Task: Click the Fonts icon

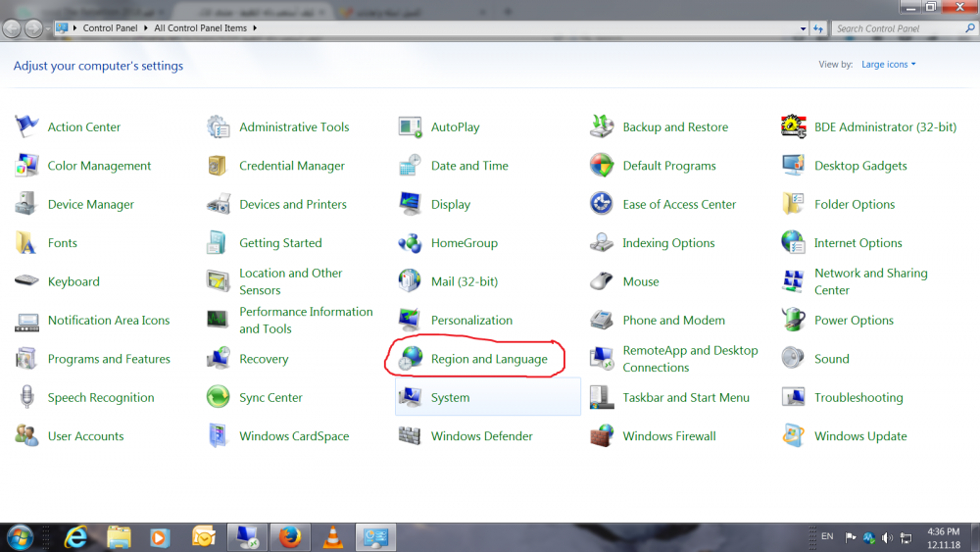Action: point(26,243)
